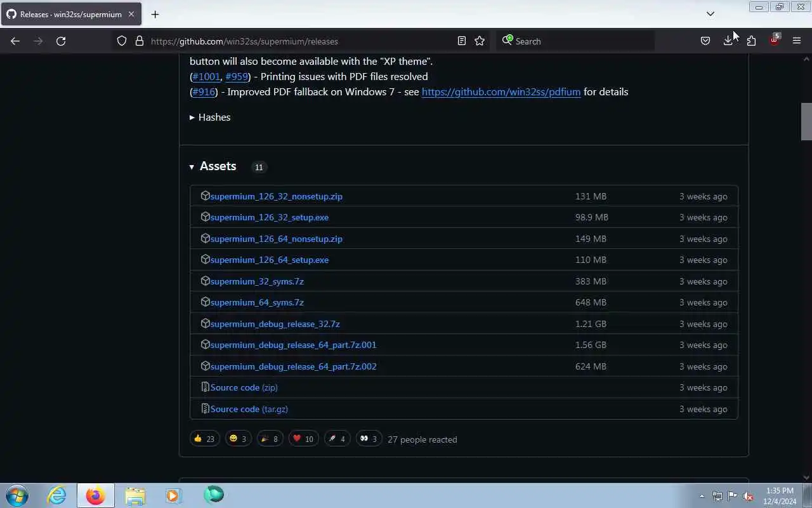Click the page vertical scrollbar thumb
Screen dimensions: 812x508
806,121
